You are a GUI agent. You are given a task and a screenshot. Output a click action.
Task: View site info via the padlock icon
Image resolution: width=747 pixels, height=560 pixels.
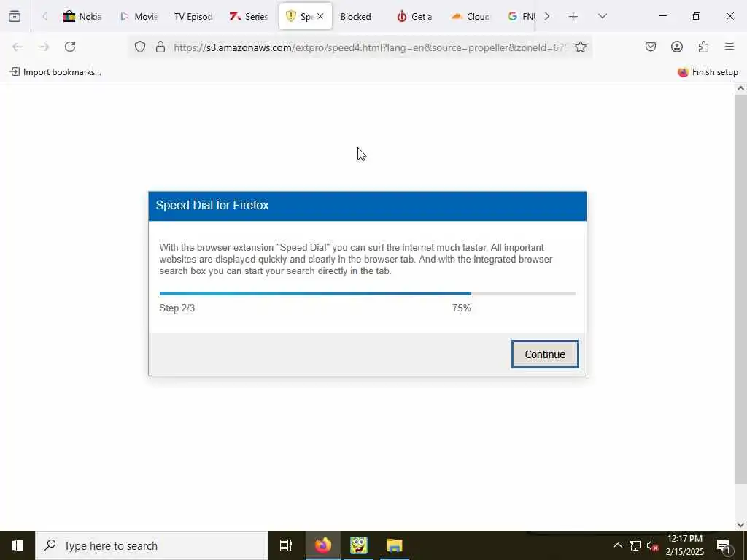coord(160,47)
